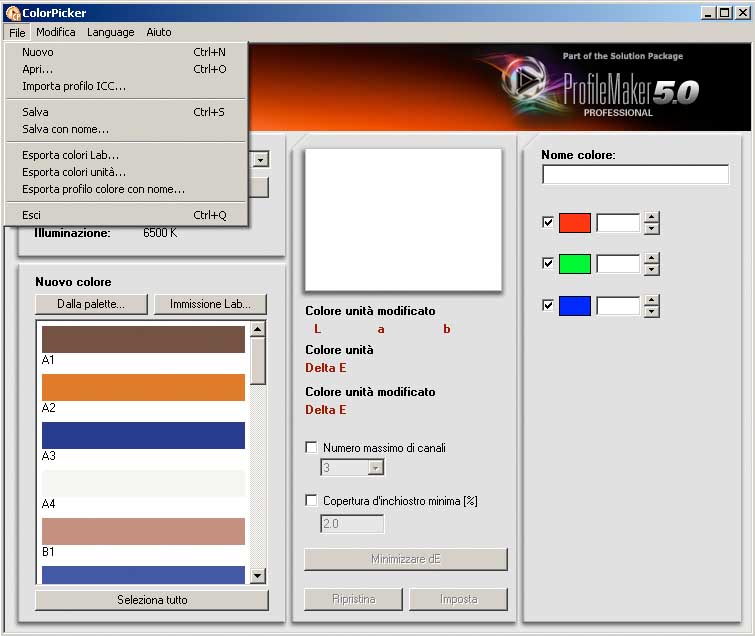Image resolution: width=755 pixels, height=636 pixels.
Task: Enable Numero massimo di canali checkbox
Action: (311, 447)
